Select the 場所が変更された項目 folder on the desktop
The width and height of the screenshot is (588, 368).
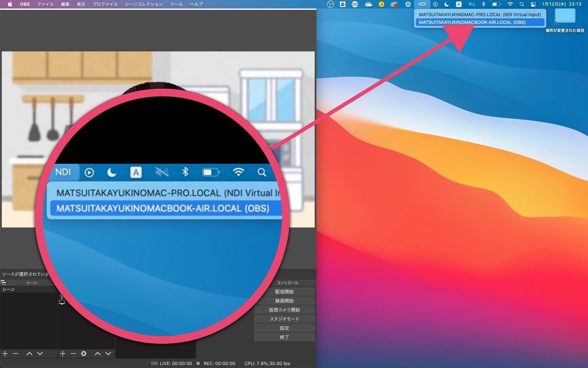(x=565, y=20)
